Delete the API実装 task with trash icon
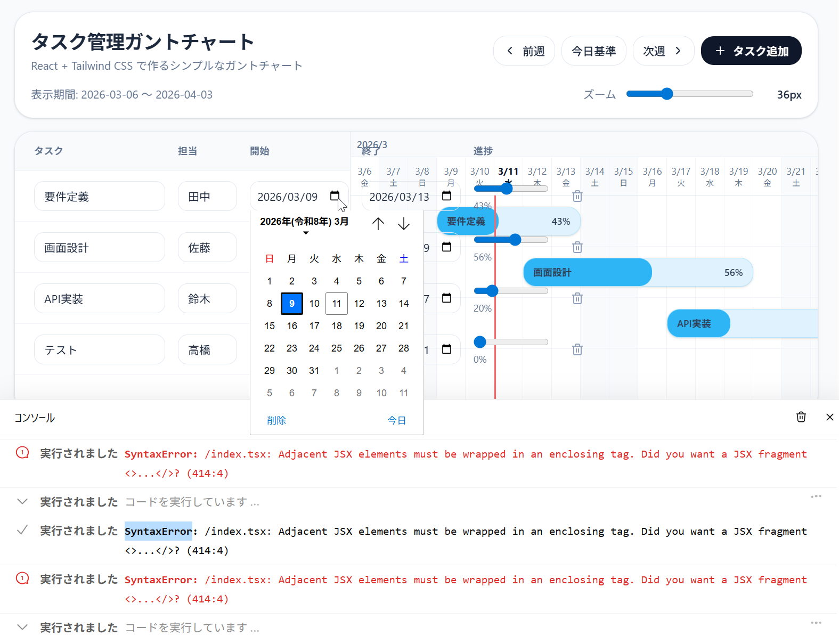Screen dimensions: 839x644 pos(577,298)
